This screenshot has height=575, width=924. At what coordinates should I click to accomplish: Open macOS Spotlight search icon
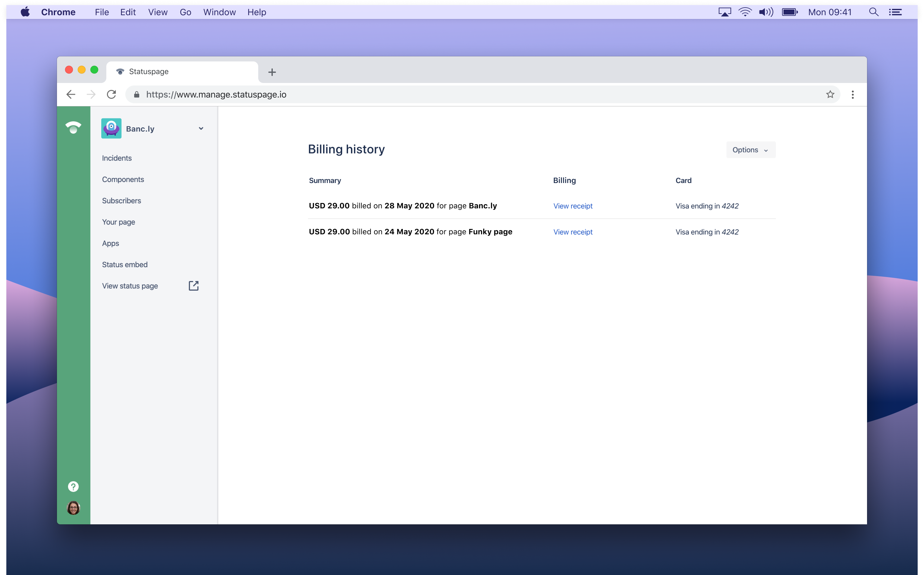coord(873,12)
